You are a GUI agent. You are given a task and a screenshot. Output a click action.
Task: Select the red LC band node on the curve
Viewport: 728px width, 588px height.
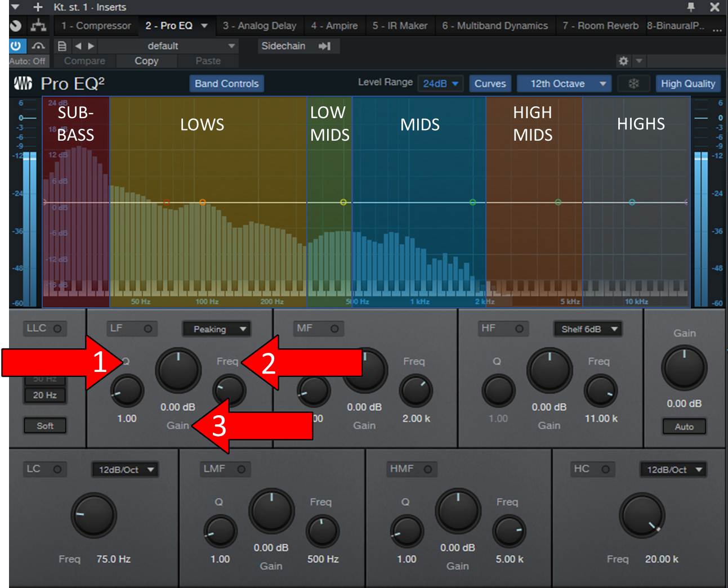(x=166, y=202)
